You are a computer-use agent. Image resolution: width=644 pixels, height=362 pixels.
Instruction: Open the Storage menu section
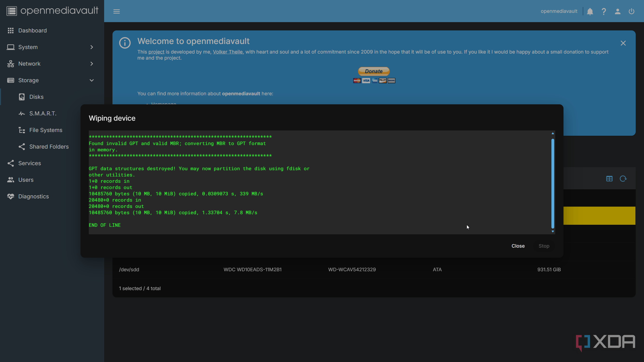point(52,80)
